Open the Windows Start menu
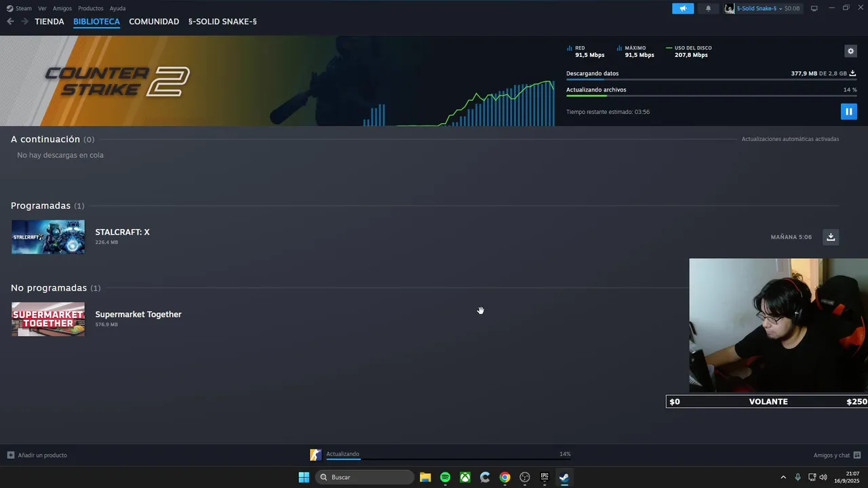 304,477
